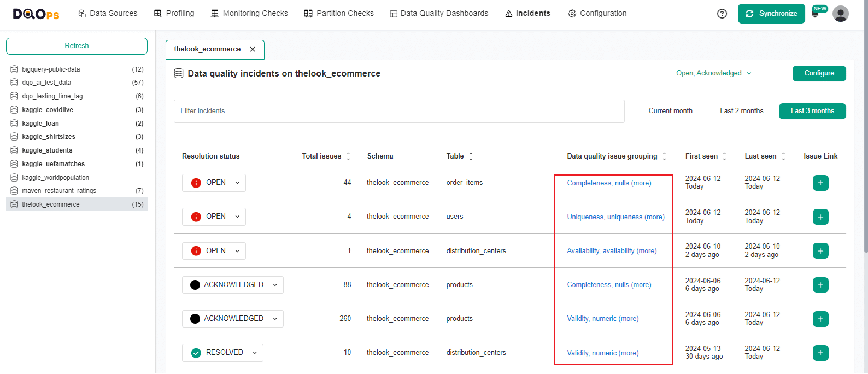Sort by Table column
The width and height of the screenshot is (868, 374).
[x=471, y=156]
